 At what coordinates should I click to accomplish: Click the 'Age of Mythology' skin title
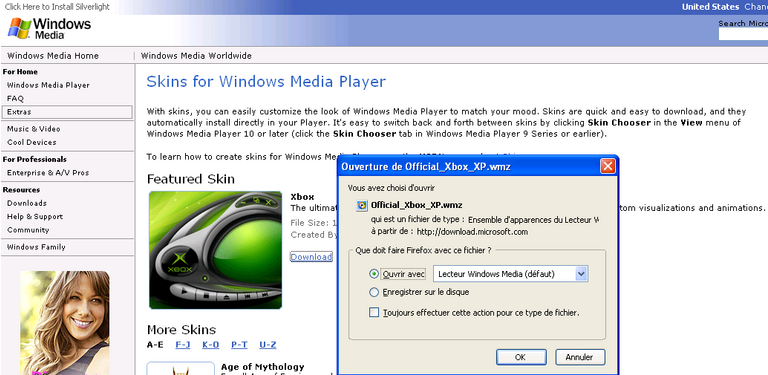pos(263,367)
